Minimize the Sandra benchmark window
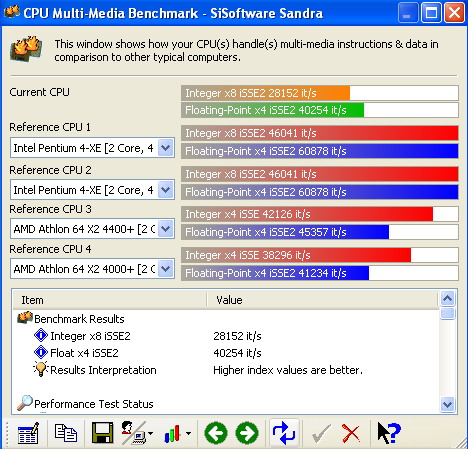468x449 pixels. 407,13
